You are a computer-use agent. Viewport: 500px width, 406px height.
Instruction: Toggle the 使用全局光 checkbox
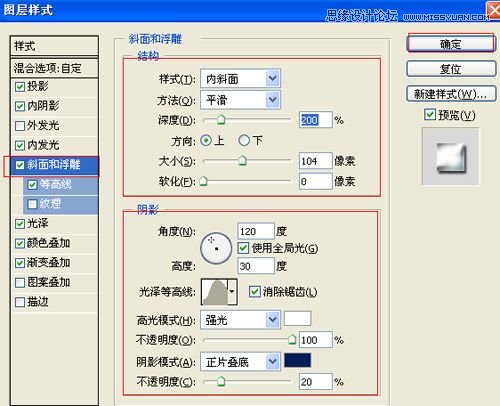pos(243,248)
